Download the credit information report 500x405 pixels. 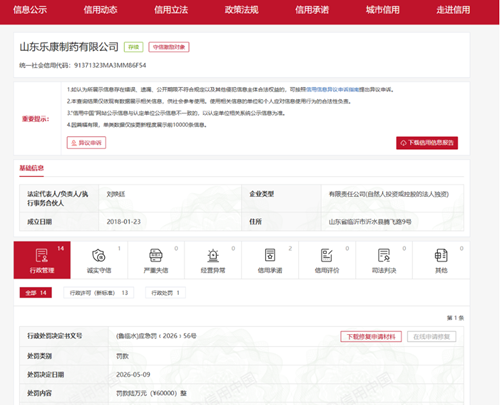point(427,143)
